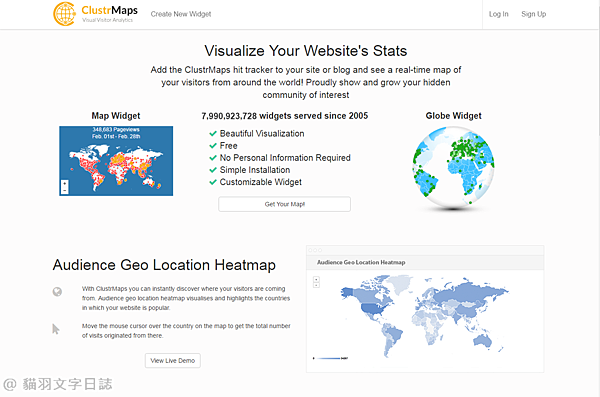
Task: Open the Log In page
Action: click(499, 14)
